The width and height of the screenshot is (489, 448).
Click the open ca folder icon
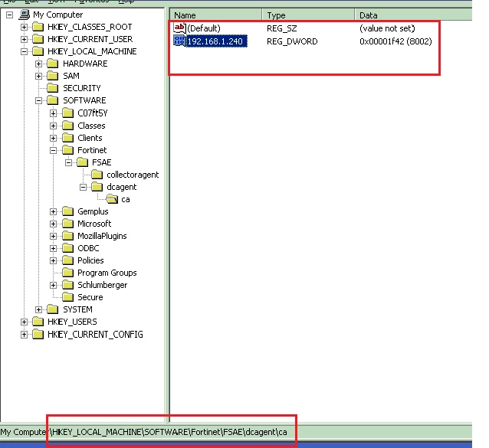[x=112, y=199]
